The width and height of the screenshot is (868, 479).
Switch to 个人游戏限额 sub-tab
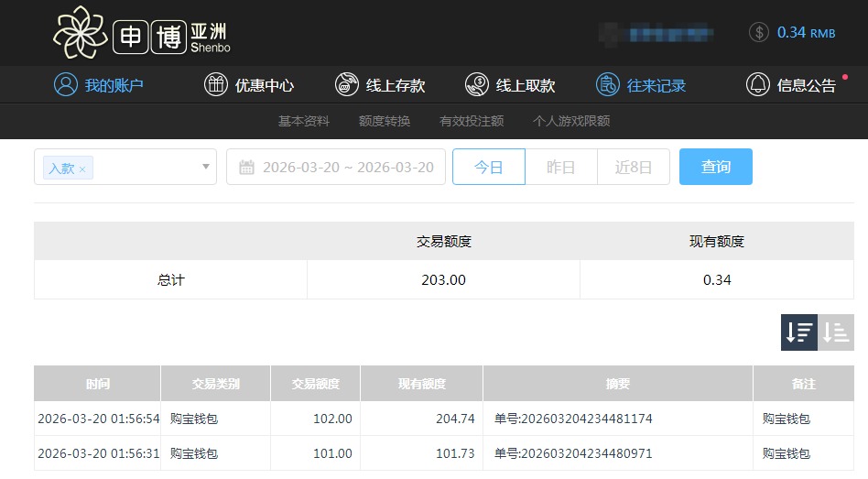571,121
